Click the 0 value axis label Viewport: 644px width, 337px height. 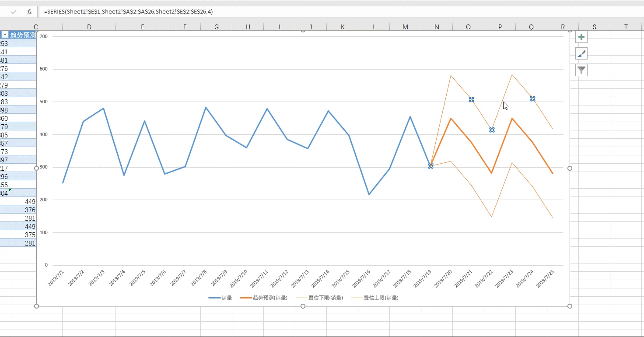(x=46, y=265)
